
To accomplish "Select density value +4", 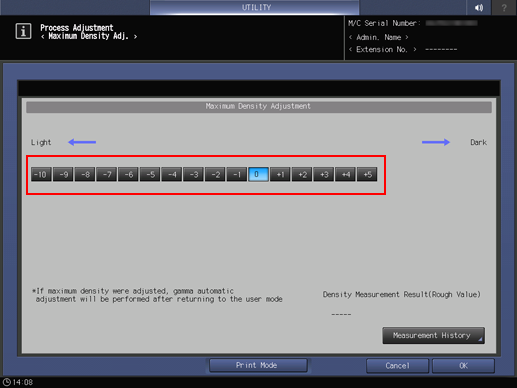I will pyautogui.click(x=345, y=174).
